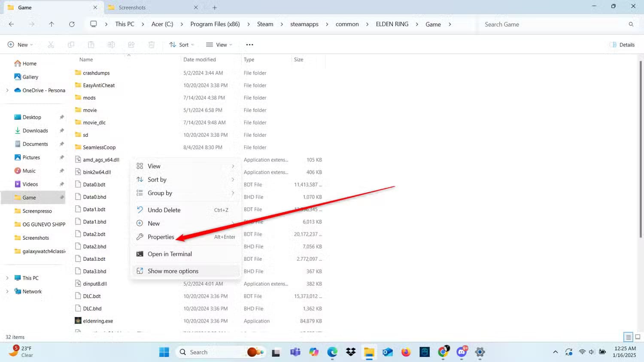Open Microsoft Teams from the taskbar
The image size is (644, 362).
tap(295, 352)
